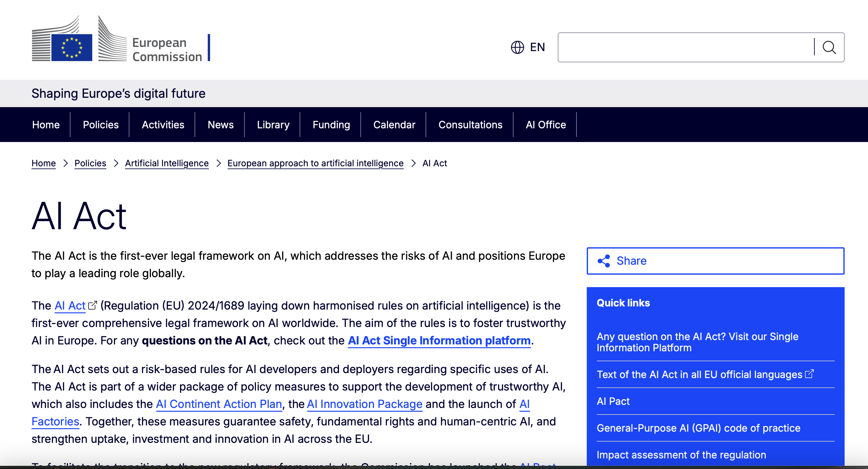
Task: Click breadcrumb chevron before AI Act
Action: coord(413,163)
